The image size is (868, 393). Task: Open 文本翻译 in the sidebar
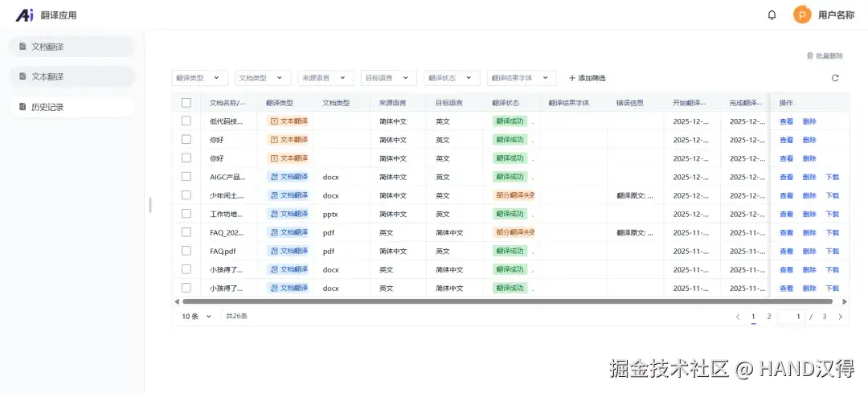pyautogui.click(x=72, y=76)
